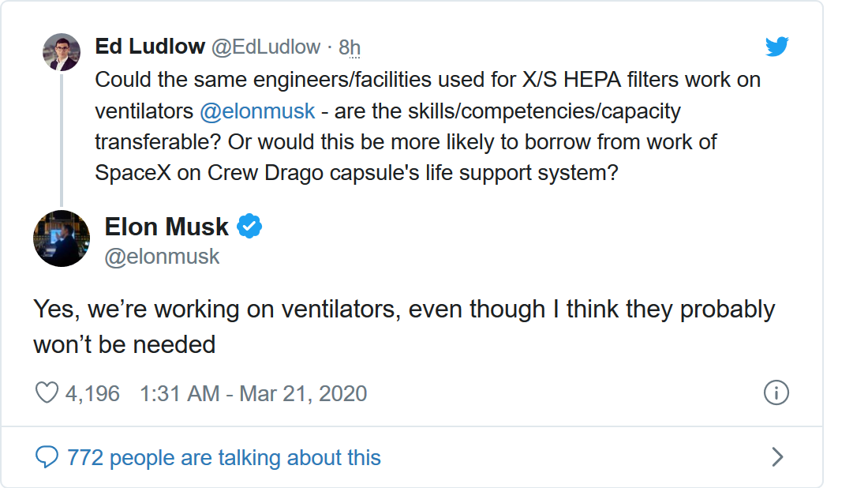
Task: Click the blue speech bubble reply icon
Action: click(48, 456)
